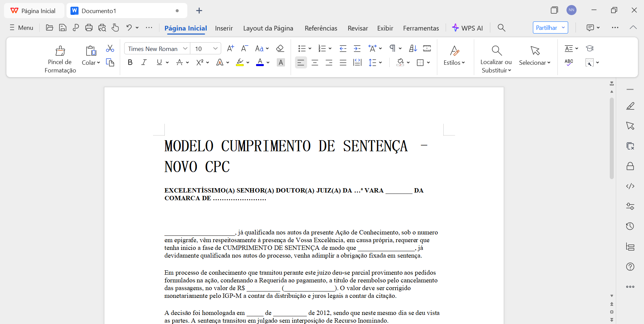Click the sort text icon
644x324 pixels.
(412, 48)
